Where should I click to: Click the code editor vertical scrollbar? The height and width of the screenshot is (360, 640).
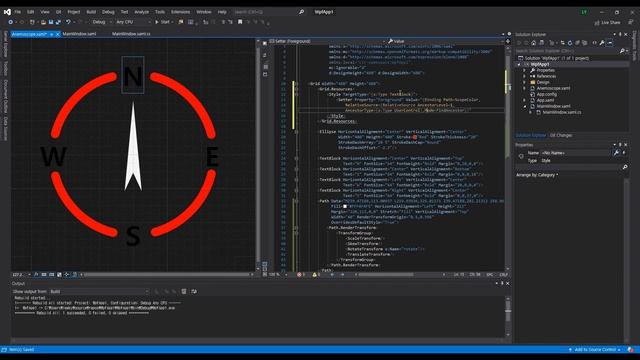[x=508, y=157]
